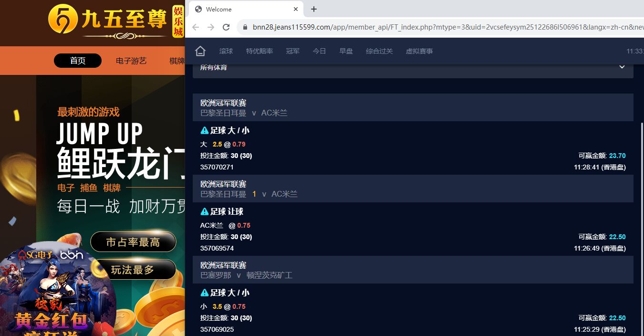Click bet number 357069574
Image resolution: width=644 pixels, height=336 pixels.
pyautogui.click(x=217, y=248)
